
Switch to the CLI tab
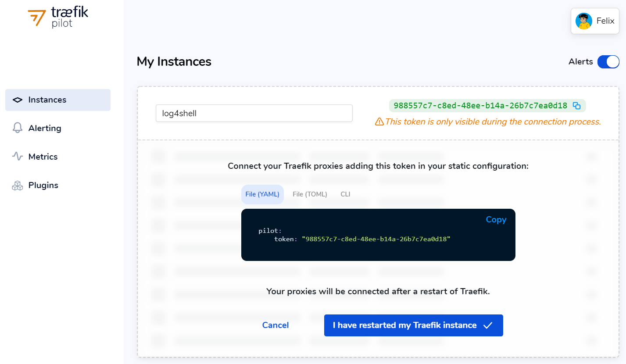[x=345, y=194]
